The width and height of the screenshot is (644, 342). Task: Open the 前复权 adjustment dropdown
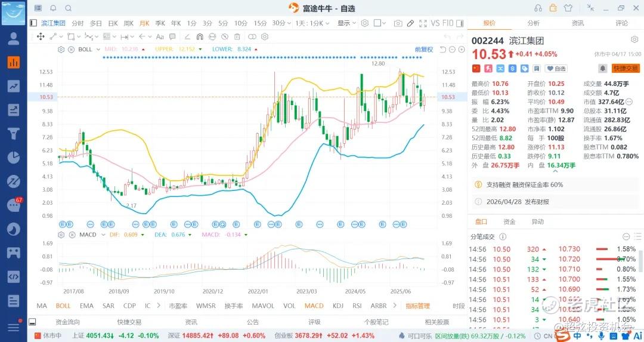[424, 49]
